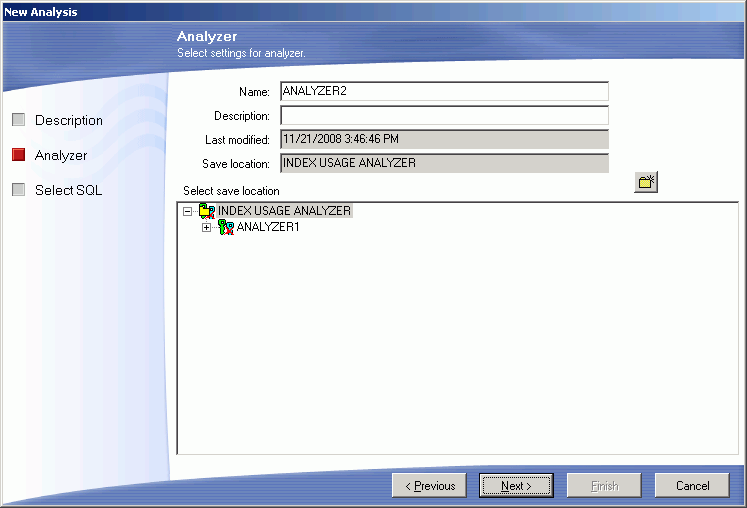The width and height of the screenshot is (747, 508).
Task: Select the INDEX USAGE ANALYZER tree row
Action: [x=284, y=211]
